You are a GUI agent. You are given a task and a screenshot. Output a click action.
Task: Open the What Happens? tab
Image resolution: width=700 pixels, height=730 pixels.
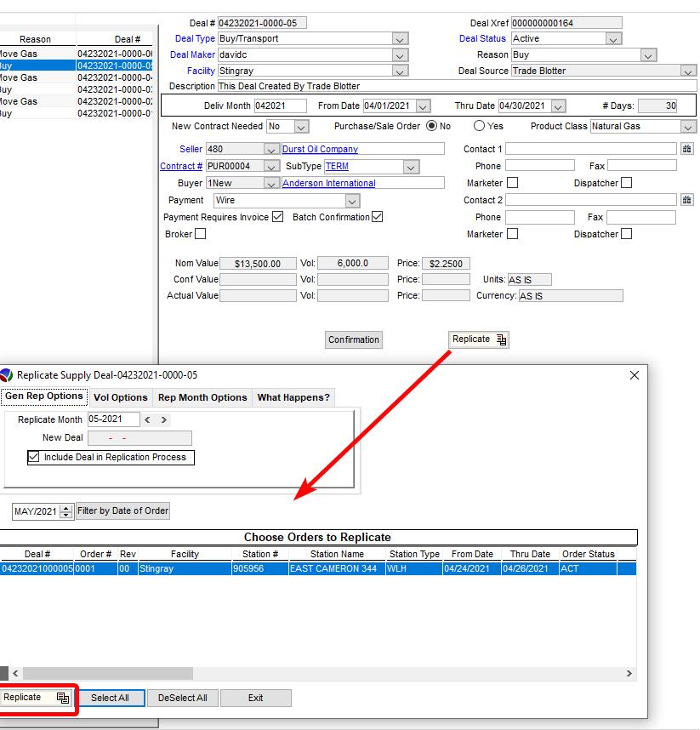pos(293,397)
